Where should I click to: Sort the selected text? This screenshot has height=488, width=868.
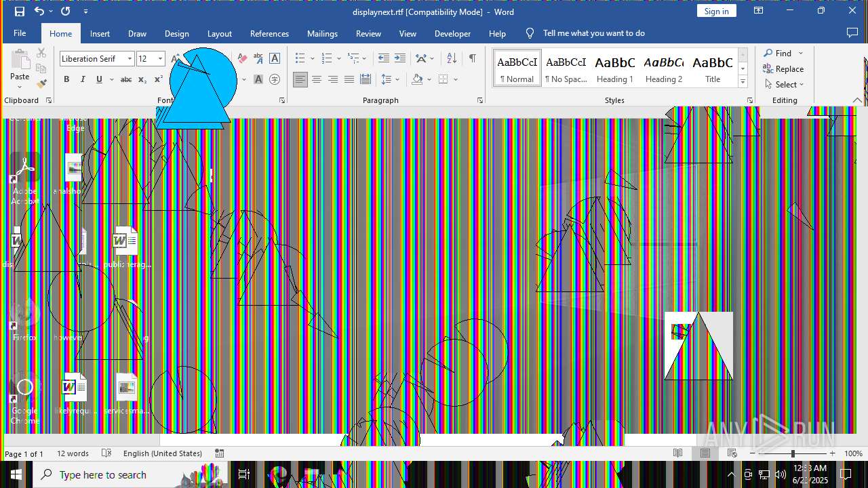point(452,58)
